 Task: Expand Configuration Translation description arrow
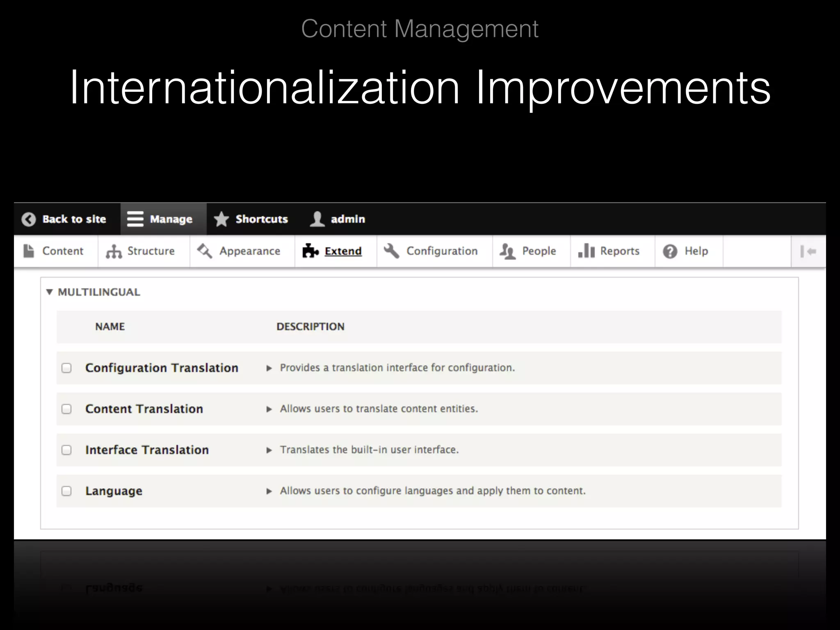click(269, 368)
